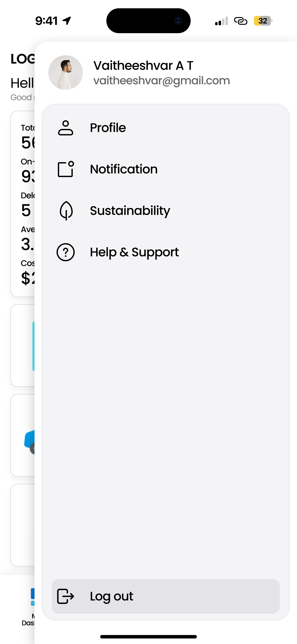The height and width of the screenshot is (644, 297).
Task: Open Help & Support
Action: (165, 252)
